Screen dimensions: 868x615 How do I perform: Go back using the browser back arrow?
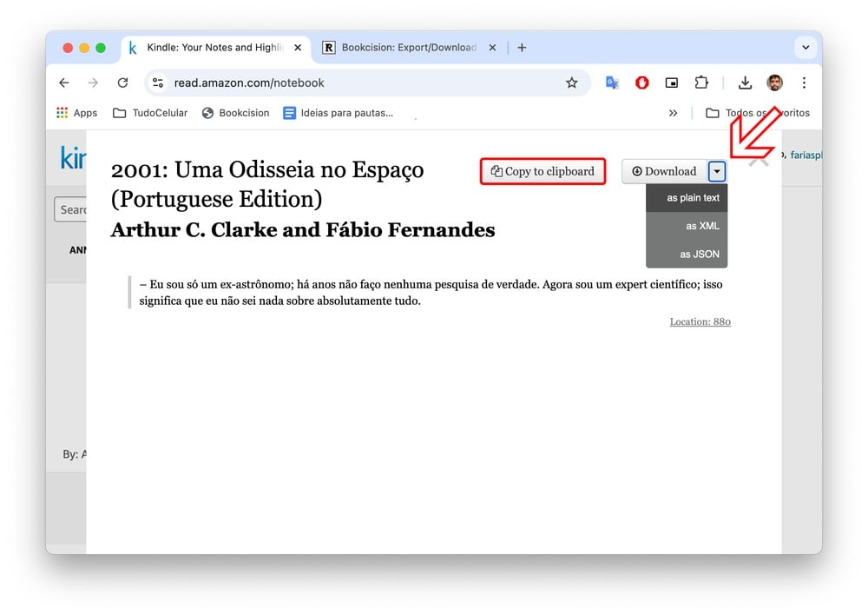(63, 83)
